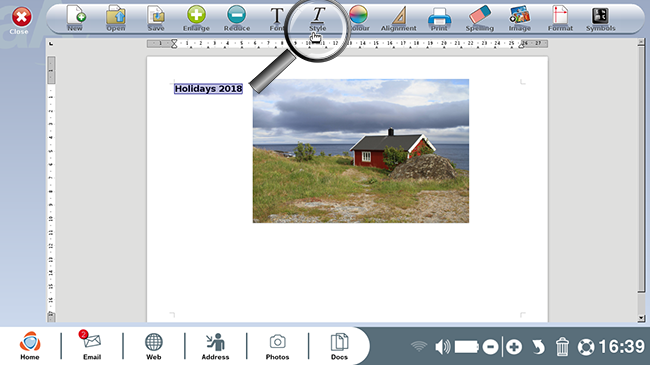The height and width of the screenshot is (365, 650).
Task: Click Enlarge to increase text size
Action: click(196, 19)
